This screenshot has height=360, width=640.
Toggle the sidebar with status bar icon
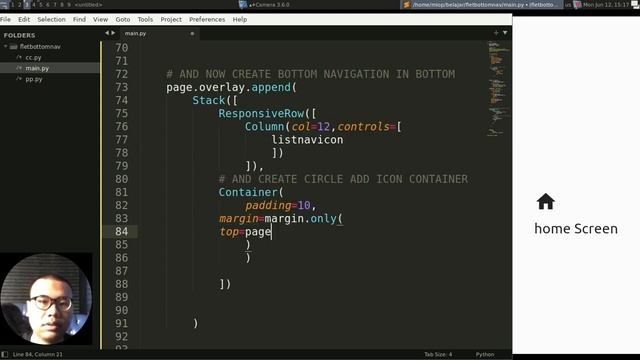4,354
